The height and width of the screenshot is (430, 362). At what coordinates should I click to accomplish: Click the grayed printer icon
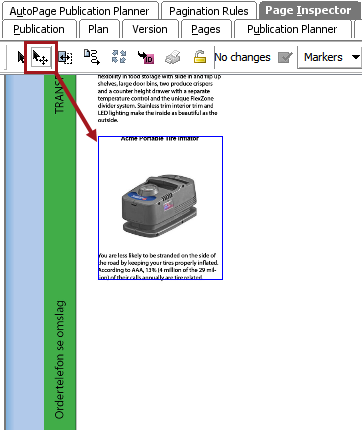click(x=173, y=57)
